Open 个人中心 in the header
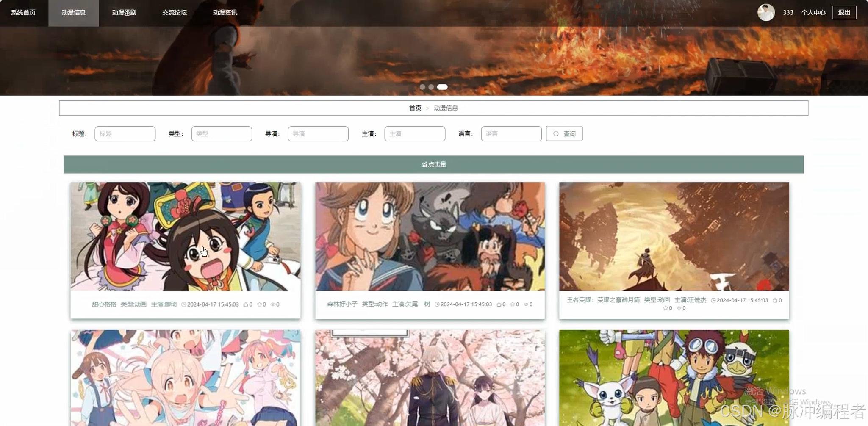The width and height of the screenshot is (868, 426). 813,13
